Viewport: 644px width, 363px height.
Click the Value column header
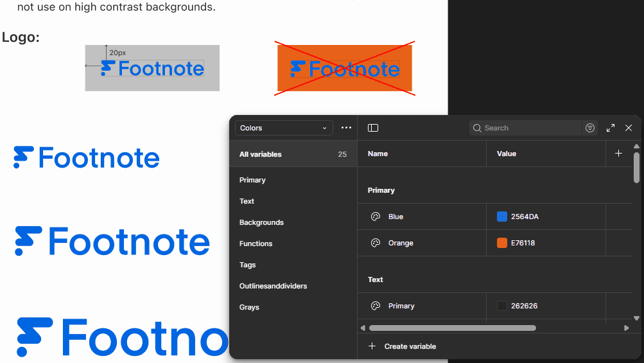point(507,154)
